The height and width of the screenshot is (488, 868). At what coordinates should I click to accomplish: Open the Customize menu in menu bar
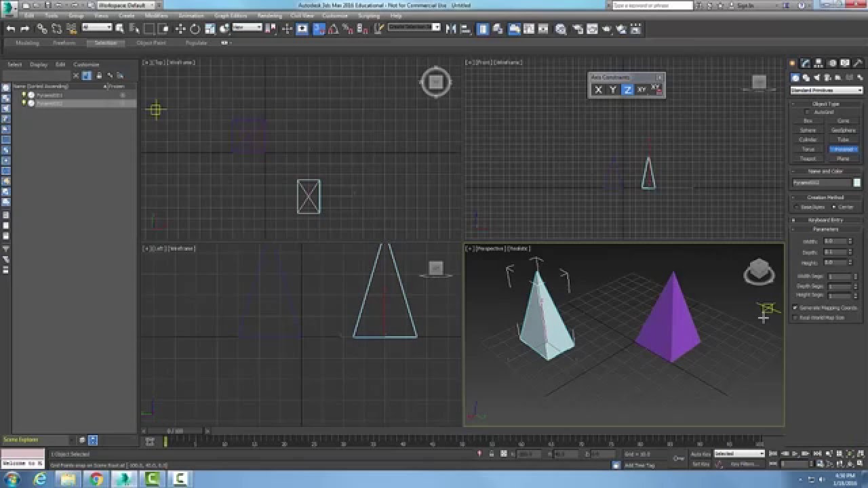coord(335,16)
